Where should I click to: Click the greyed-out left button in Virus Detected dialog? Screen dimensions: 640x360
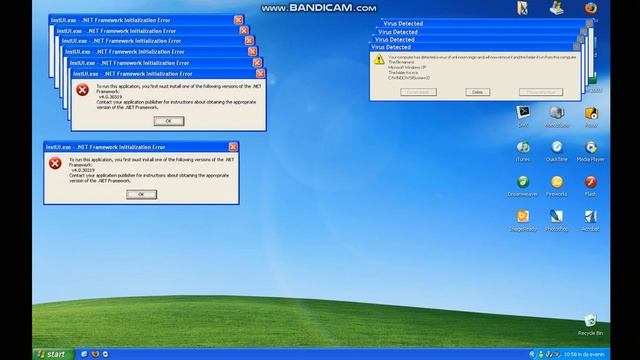point(418,92)
